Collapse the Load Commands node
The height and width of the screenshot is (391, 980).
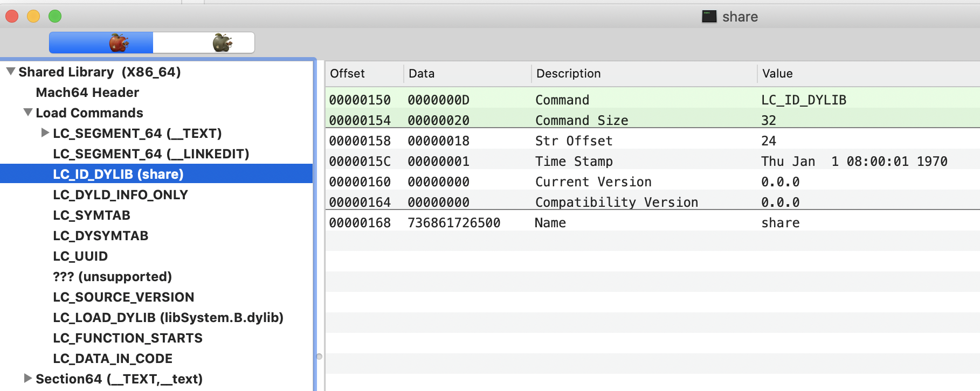(28, 113)
